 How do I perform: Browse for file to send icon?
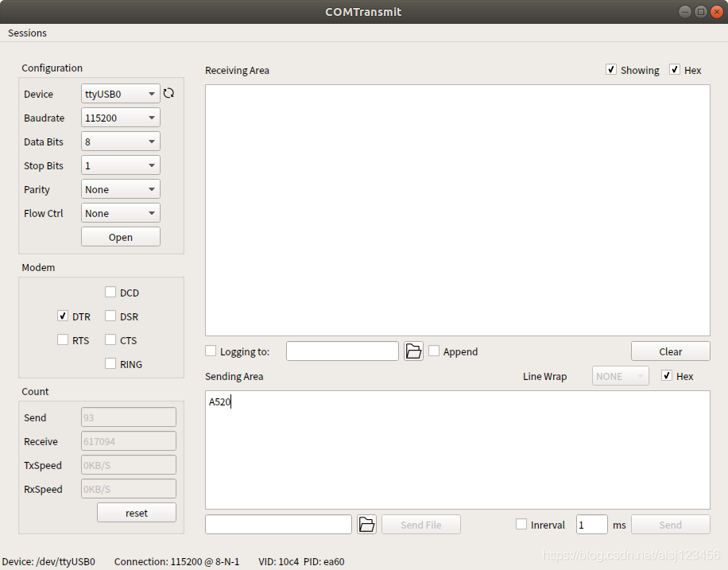pyautogui.click(x=366, y=525)
